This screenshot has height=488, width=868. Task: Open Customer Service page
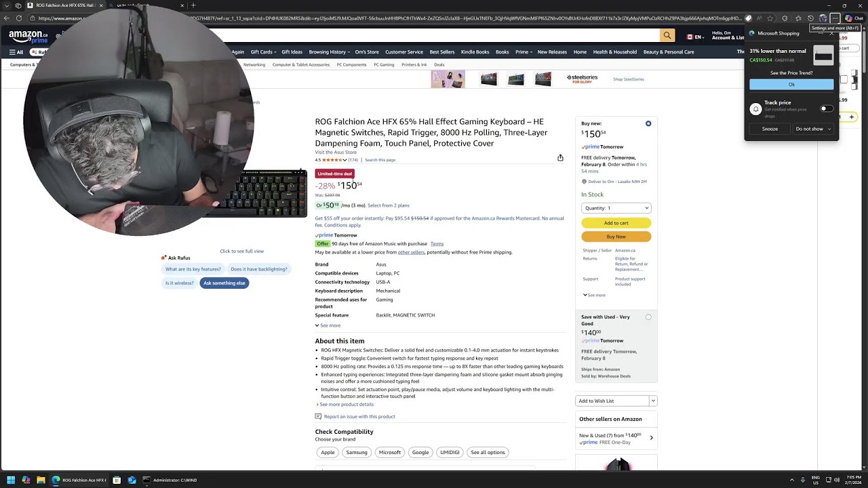(x=404, y=52)
